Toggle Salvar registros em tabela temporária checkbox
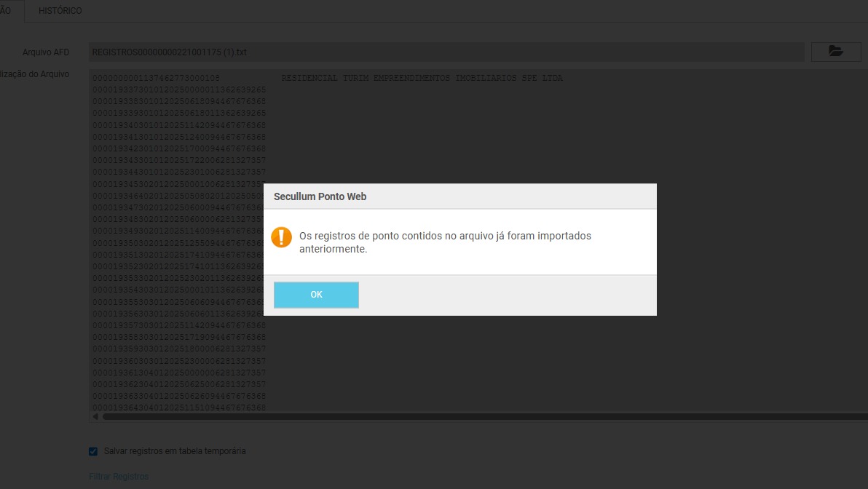Image resolution: width=868 pixels, height=489 pixels. (93, 451)
